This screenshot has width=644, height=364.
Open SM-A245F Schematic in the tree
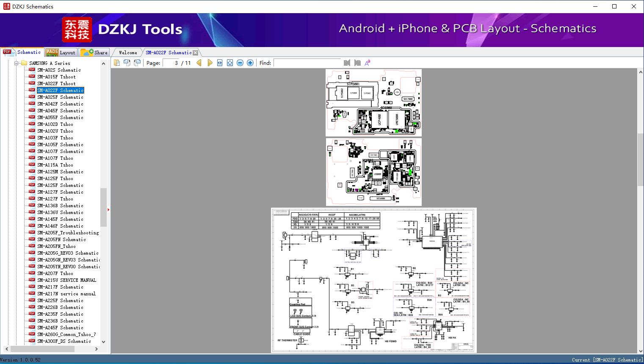pyautogui.click(x=60, y=328)
